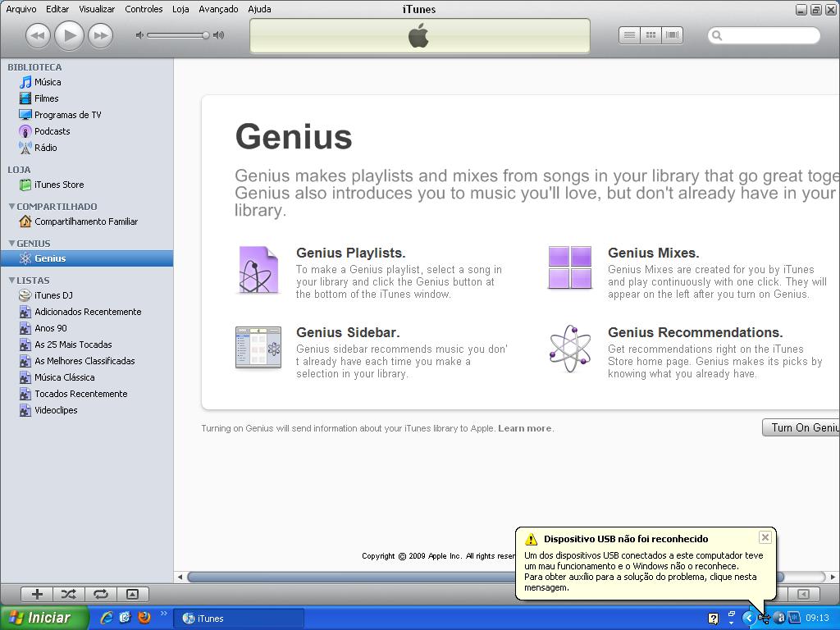Open Podcasts in the sidebar
The height and width of the screenshot is (630, 840).
pyautogui.click(x=87, y=131)
